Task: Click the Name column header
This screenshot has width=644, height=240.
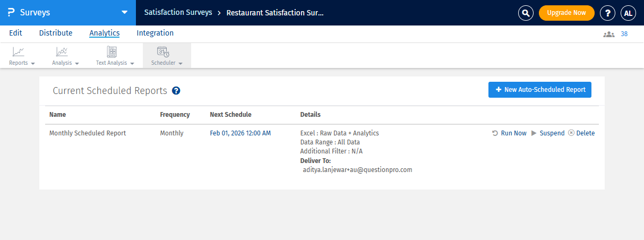Action: (58, 115)
